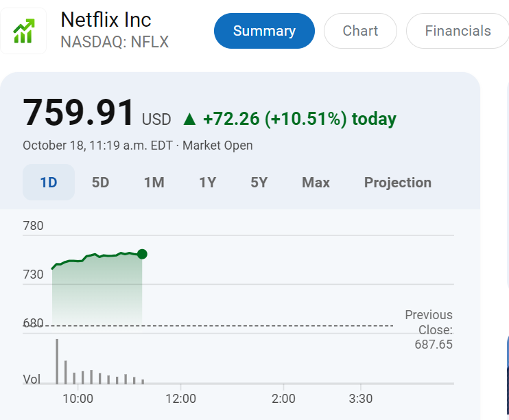Show the 1M price range
The image size is (509, 420).
pyautogui.click(x=154, y=183)
